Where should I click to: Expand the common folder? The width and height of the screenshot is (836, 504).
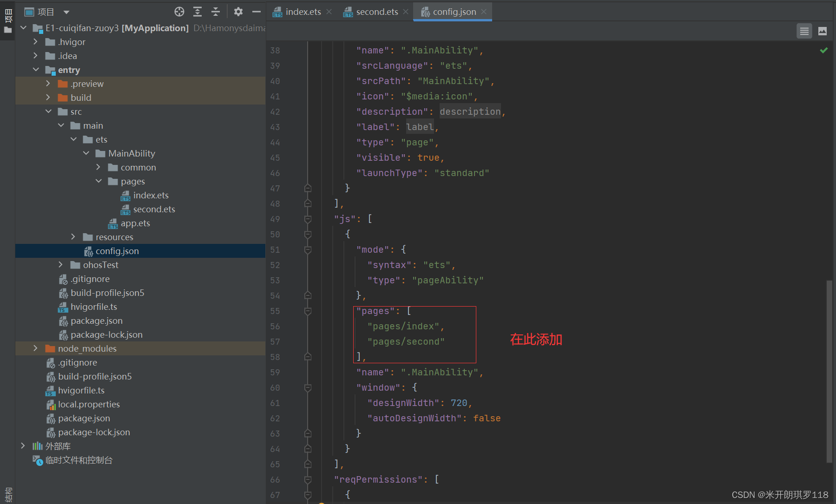tap(99, 167)
